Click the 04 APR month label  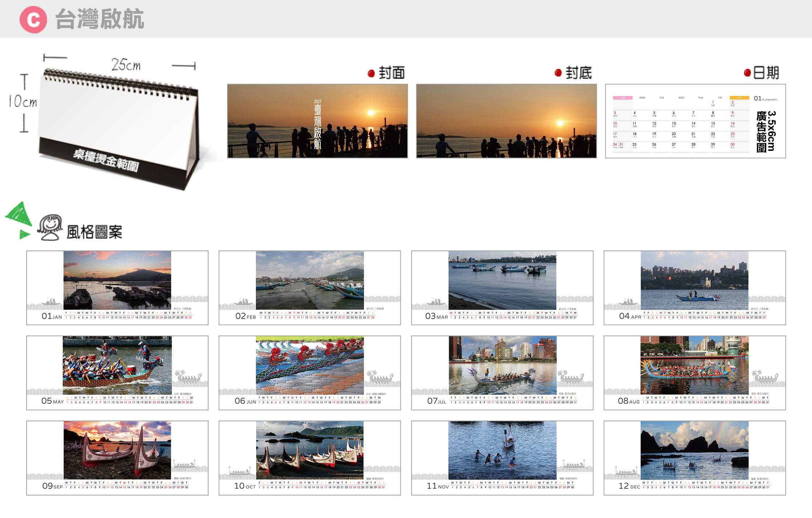(630, 316)
